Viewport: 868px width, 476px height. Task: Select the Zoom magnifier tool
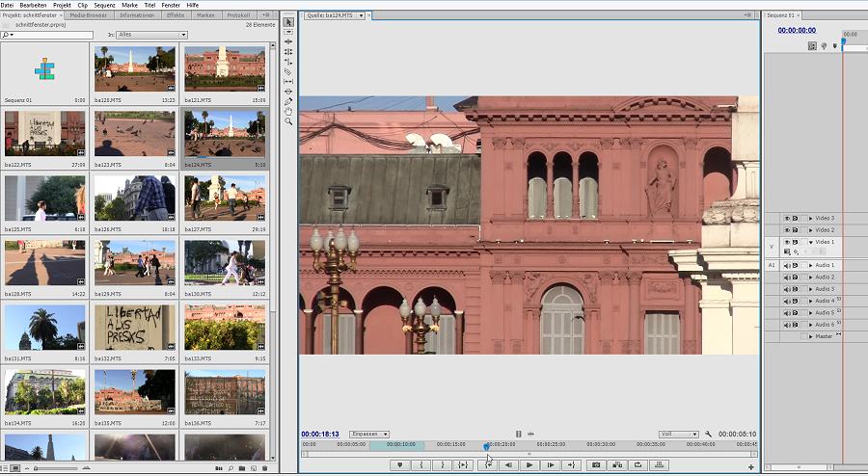(288, 121)
